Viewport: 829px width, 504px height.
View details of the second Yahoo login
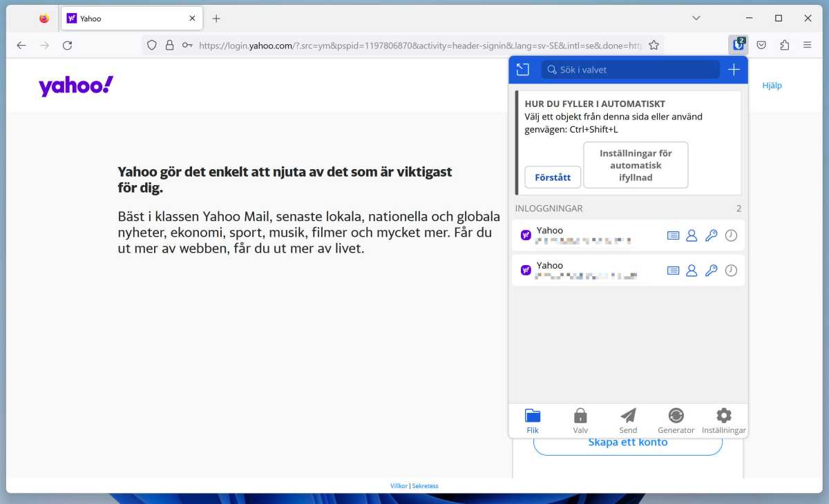tap(673, 271)
